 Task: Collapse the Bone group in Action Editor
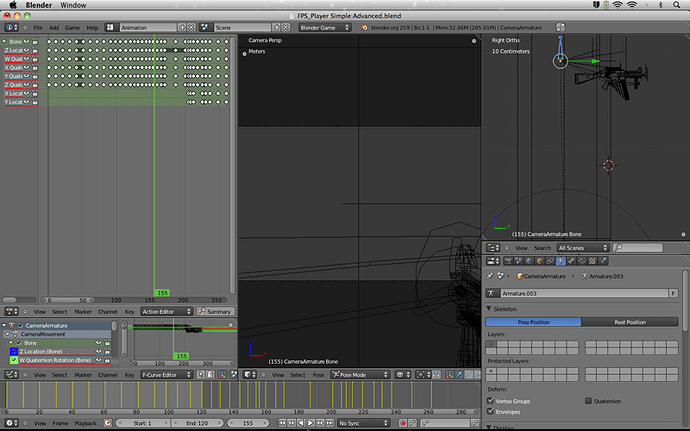click(x=4, y=41)
